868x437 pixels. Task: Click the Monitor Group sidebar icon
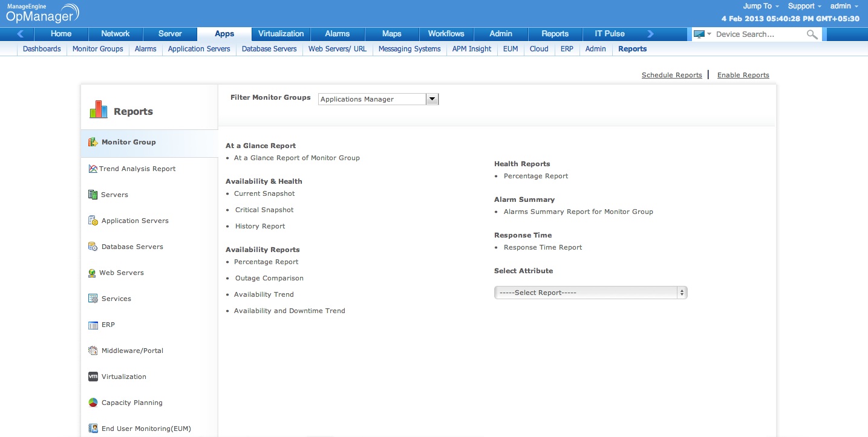93,142
